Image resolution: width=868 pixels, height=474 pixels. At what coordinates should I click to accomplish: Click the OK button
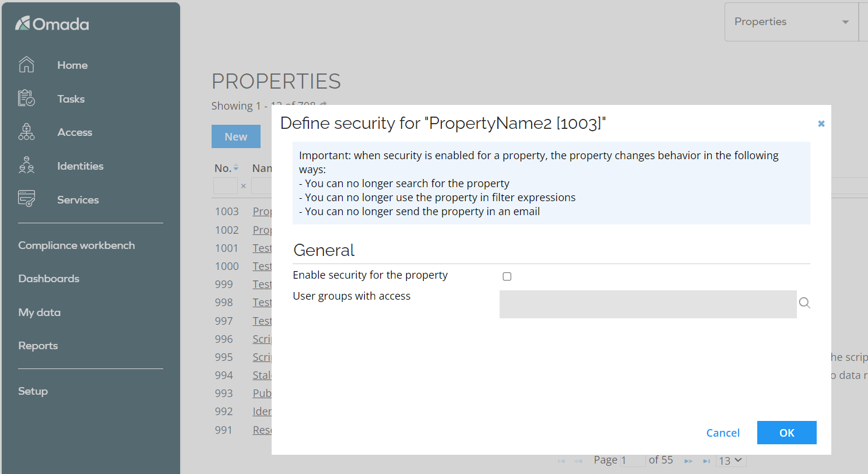pyautogui.click(x=786, y=433)
